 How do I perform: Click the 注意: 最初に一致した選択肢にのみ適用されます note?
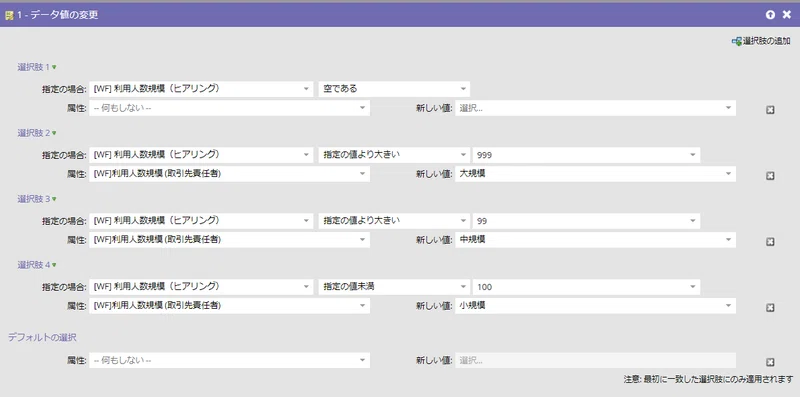(708, 379)
